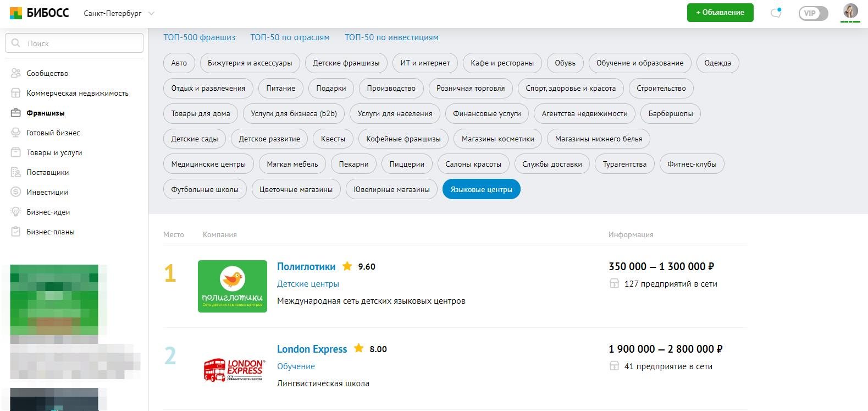Click the Франшизы briefcase icon
Screen dimensions: 868x411
[x=16, y=113]
